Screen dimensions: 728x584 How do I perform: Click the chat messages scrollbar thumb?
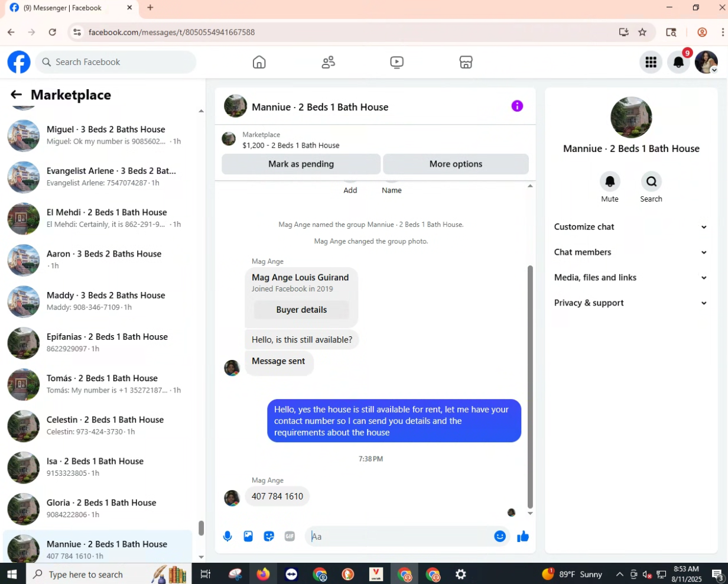coord(530,387)
